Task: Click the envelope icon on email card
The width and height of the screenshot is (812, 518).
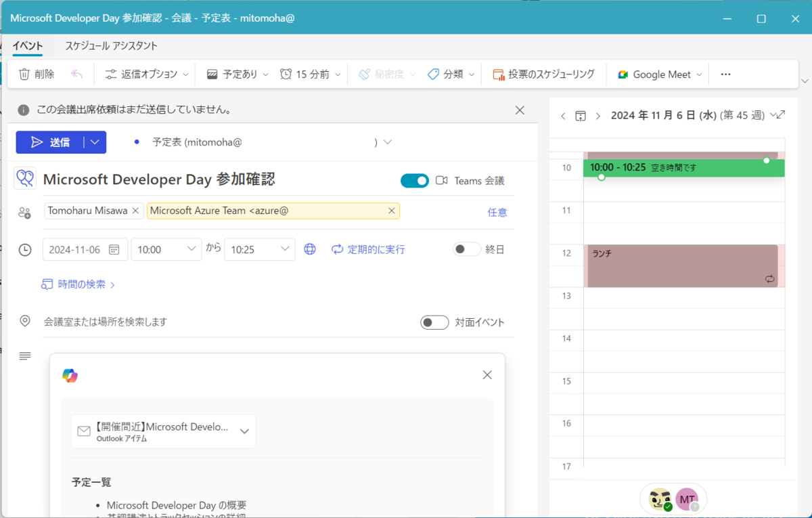Action: pyautogui.click(x=84, y=431)
